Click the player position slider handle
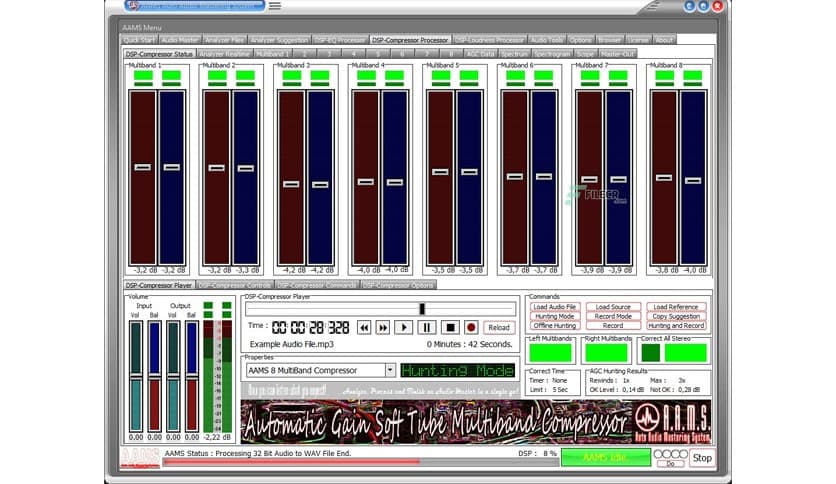836x484 pixels. [x=422, y=309]
